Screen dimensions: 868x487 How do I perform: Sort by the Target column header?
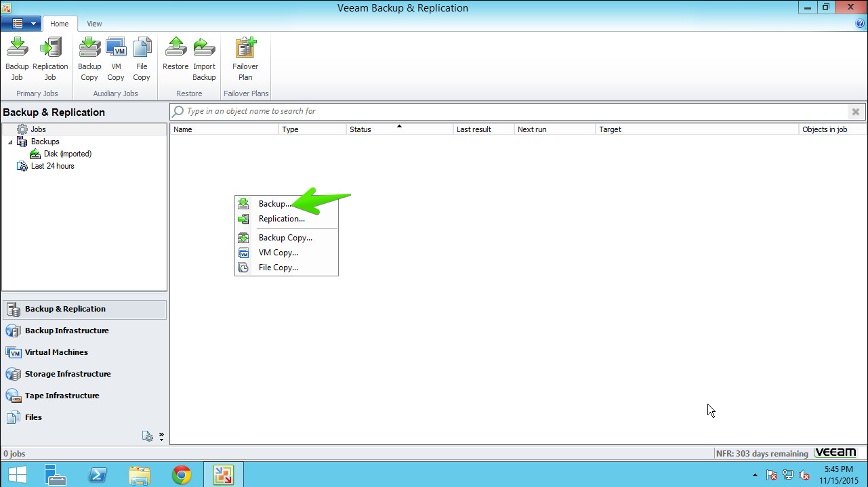tap(697, 129)
